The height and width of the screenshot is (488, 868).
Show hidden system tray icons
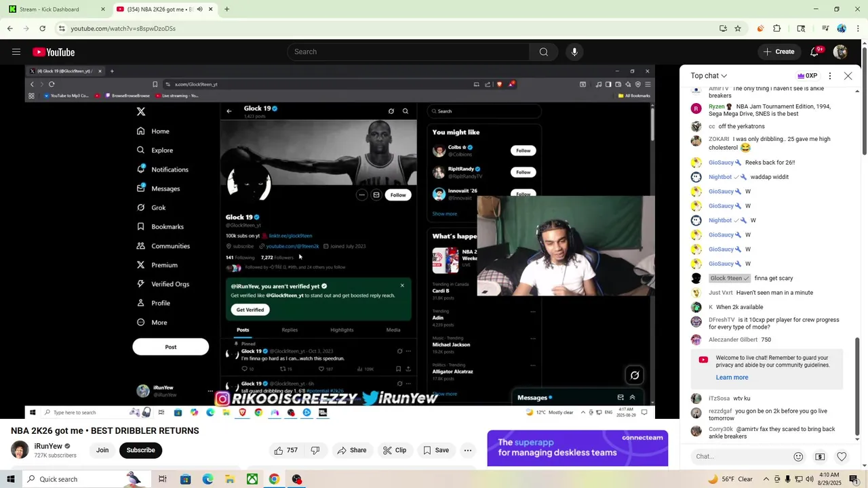click(767, 479)
